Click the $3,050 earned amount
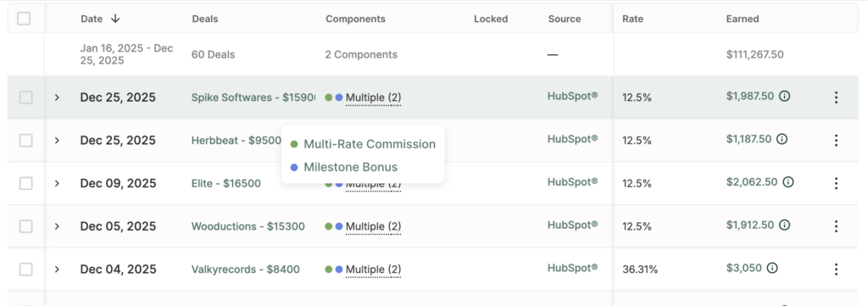Image resolution: width=868 pixels, height=306 pixels. pyautogui.click(x=744, y=269)
